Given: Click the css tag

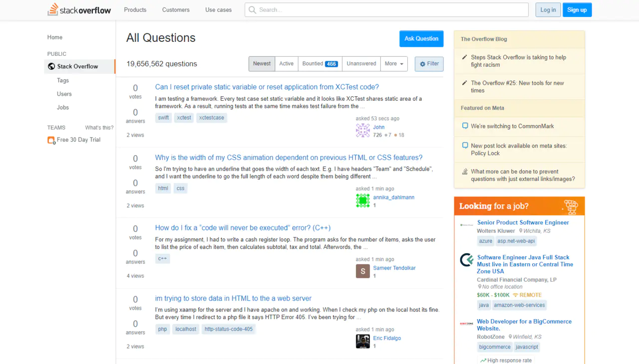Looking at the screenshot, I should (x=181, y=188).
